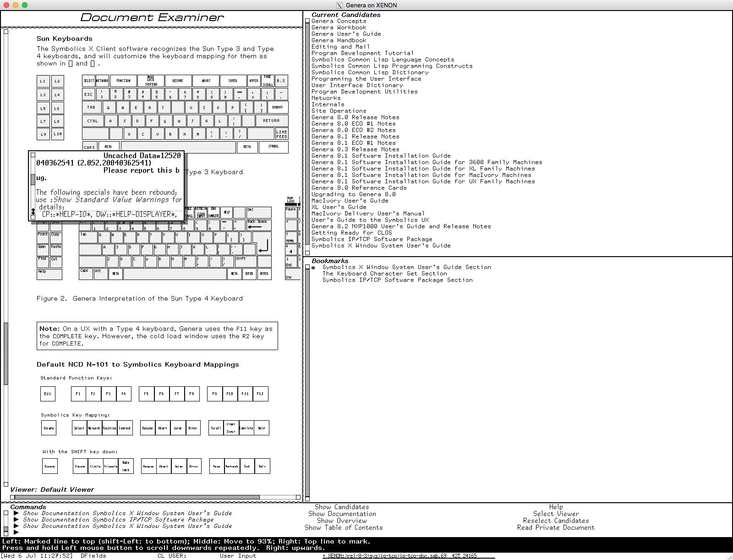
Task: Click the top-left box of the error popup
Action: tap(33, 155)
